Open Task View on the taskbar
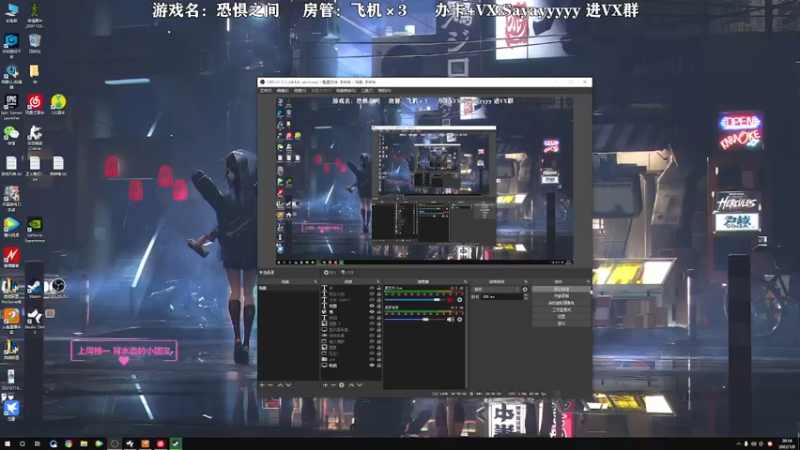This screenshot has width=800, height=450. [37, 444]
